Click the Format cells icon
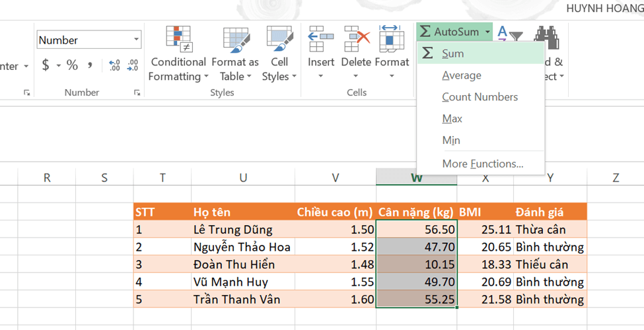644x330 pixels. point(392,39)
